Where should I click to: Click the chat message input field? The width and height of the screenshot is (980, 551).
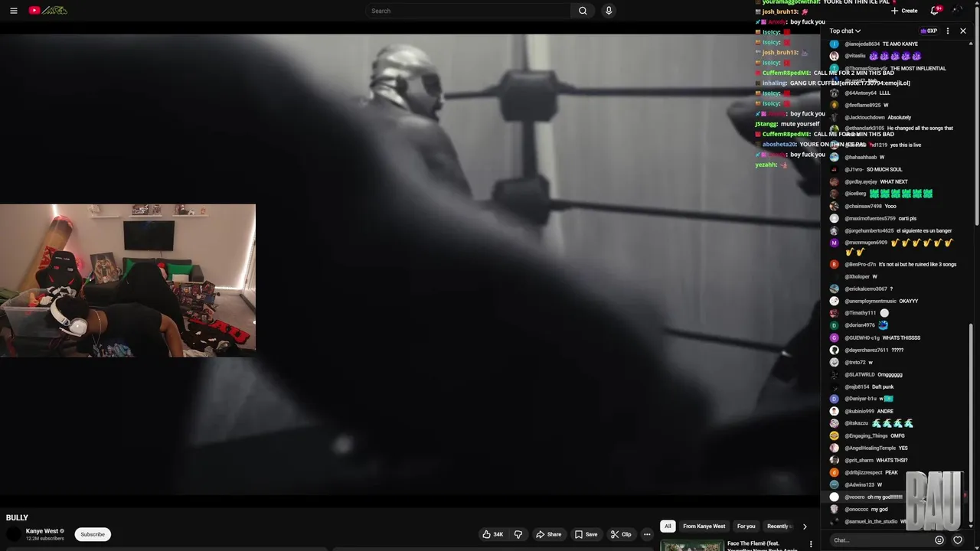click(880, 540)
